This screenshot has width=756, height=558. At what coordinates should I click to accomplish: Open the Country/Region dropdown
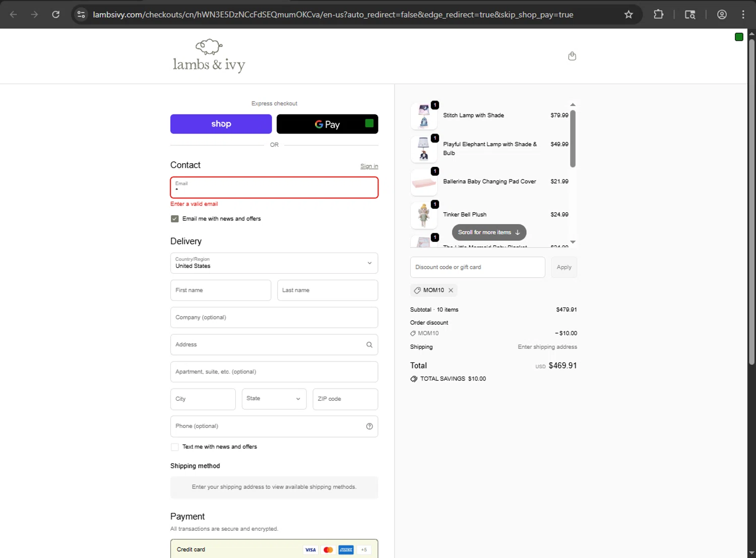coord(274,263)
